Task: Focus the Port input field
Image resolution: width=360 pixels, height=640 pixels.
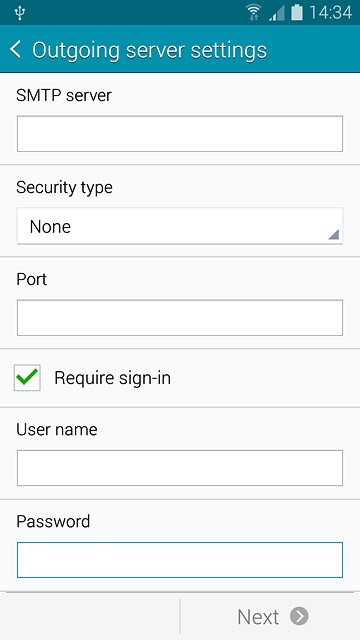Action: point(180,318)
